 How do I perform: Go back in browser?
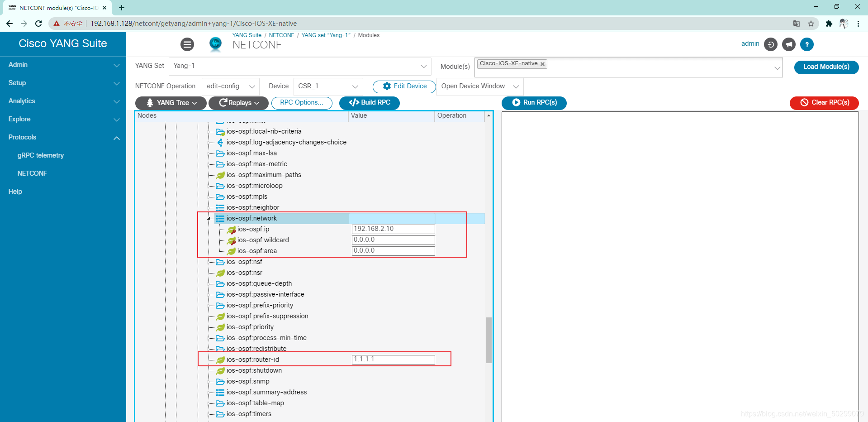[x=9, y=24]
